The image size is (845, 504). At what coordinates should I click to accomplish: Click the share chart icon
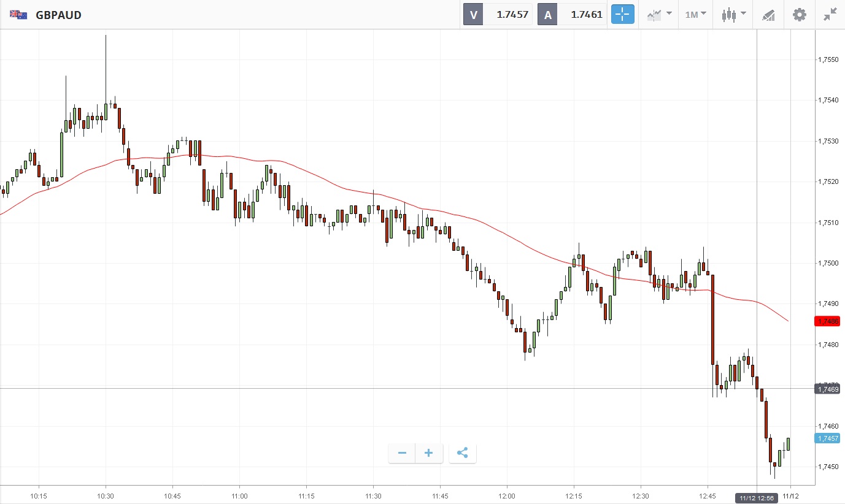[x=463, y=453]
